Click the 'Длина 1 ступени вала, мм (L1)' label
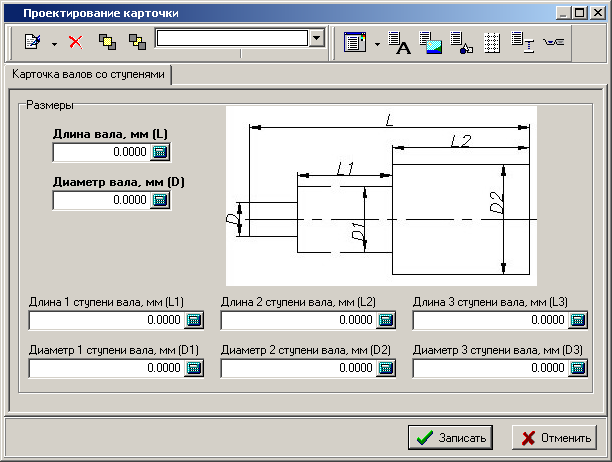Image resolution: width=612 pixels, height=462 pixels. 106,302
